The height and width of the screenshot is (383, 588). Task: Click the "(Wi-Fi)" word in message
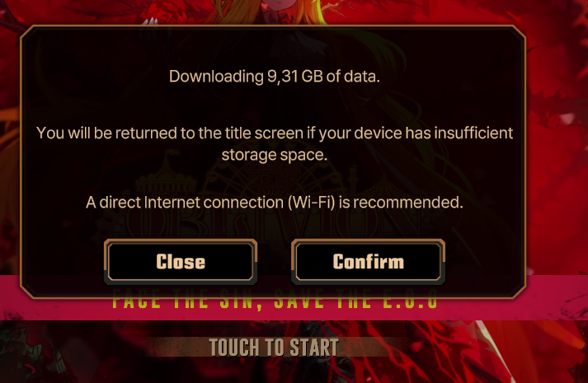click(x=311, y=203)
